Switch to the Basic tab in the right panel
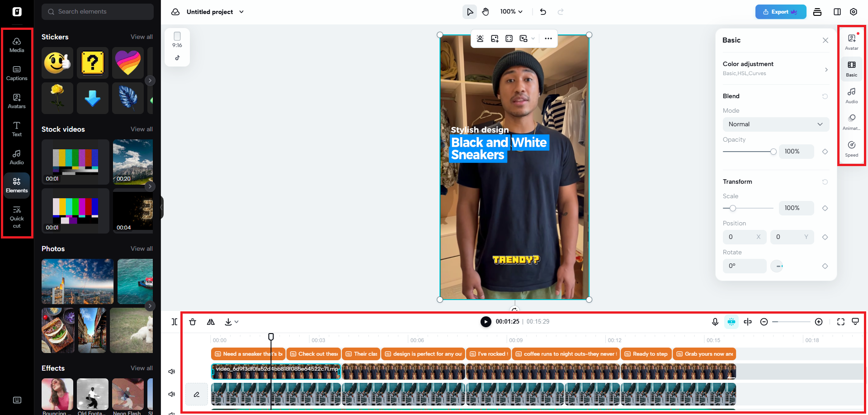 click(851, 68)
